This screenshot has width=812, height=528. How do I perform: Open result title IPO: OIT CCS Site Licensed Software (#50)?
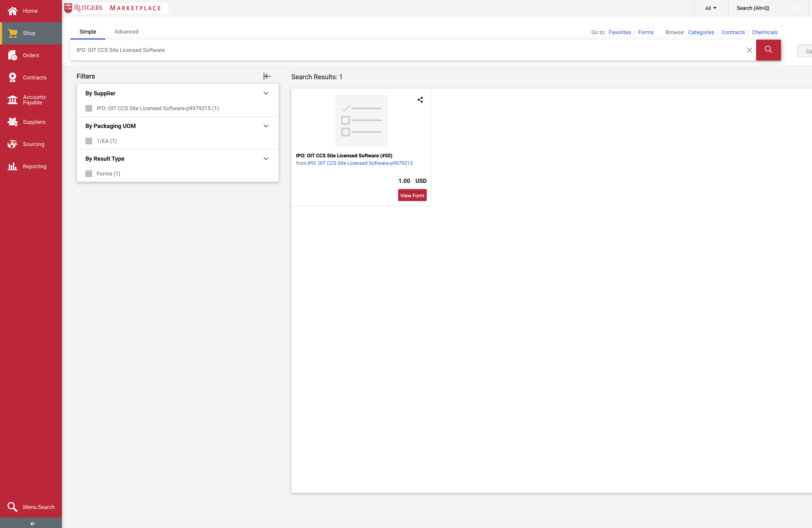(x=344, y=155)
